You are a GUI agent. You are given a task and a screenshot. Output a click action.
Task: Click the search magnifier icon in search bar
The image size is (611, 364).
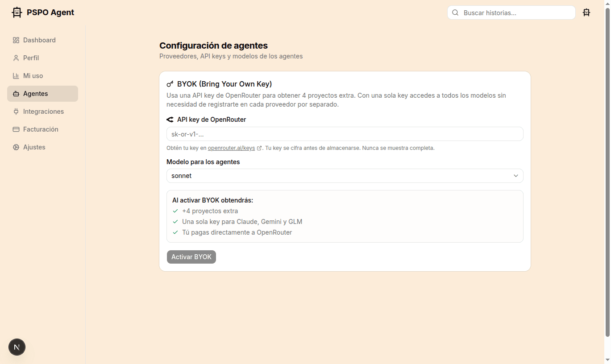coord(455,12)
